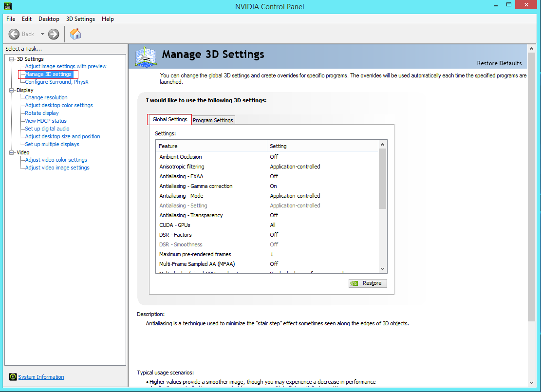Image resolution: width=541 pixels, height=392 pixels.
Task: Select the Antialiasing - FXAA row
Action: pyautogui.click(x=267, y=176)
